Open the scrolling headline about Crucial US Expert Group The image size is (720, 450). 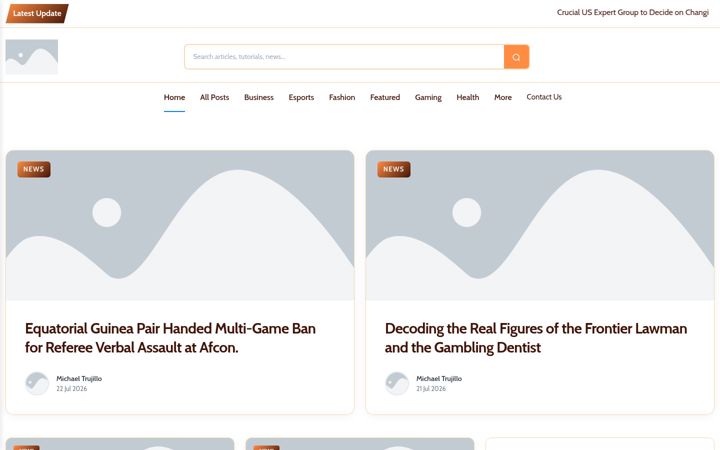pos(633,12)
